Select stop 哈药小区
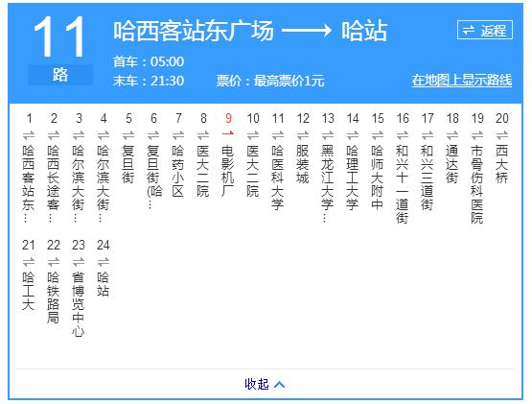 click(x=178, y=171)
